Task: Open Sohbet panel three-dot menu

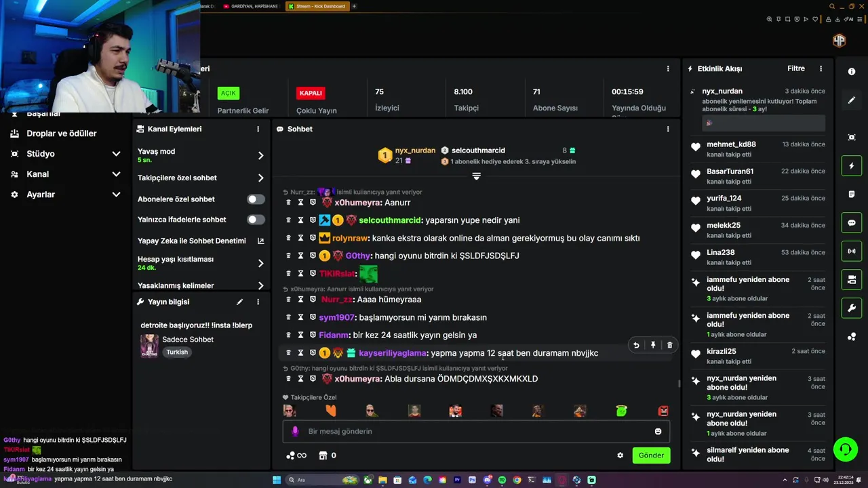Action: click(668, 129)
